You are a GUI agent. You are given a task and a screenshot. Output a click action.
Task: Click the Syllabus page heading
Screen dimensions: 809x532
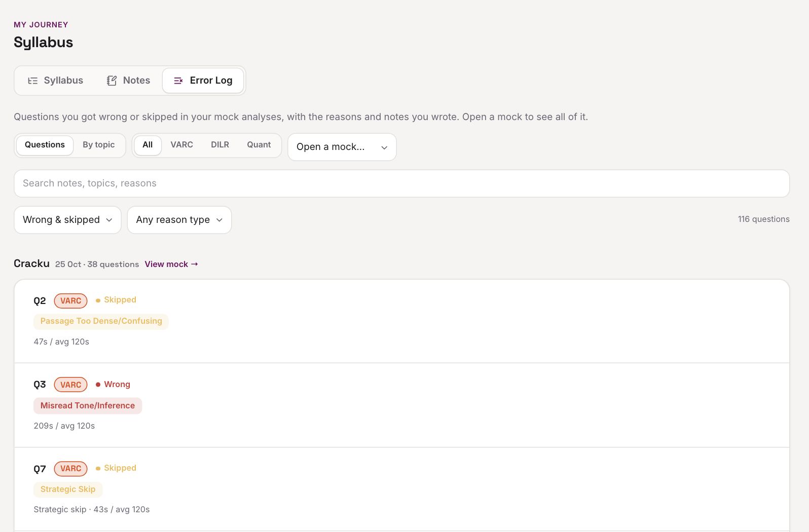44,43
